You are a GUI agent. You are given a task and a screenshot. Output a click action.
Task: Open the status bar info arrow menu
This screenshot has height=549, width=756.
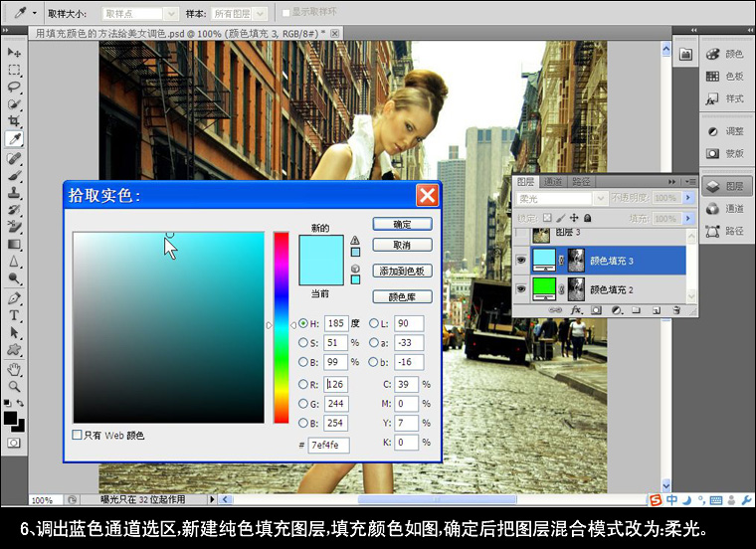(211, 499)
